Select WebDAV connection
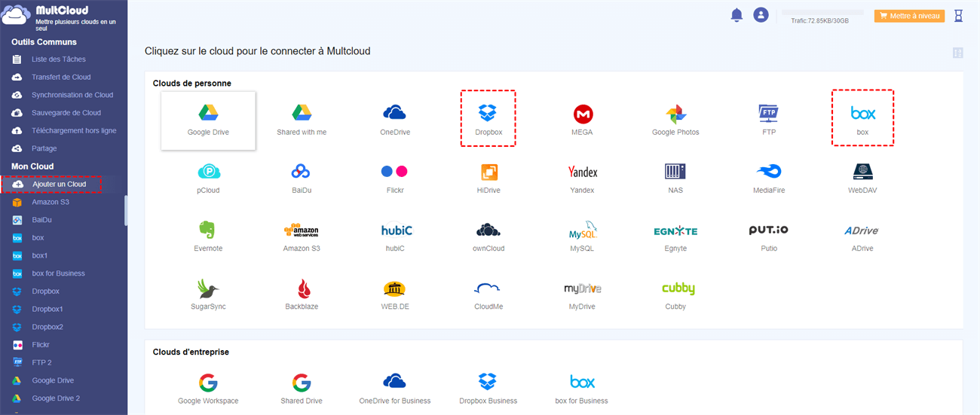This screenshot has width=980, height=415. (x=862, y=179)
